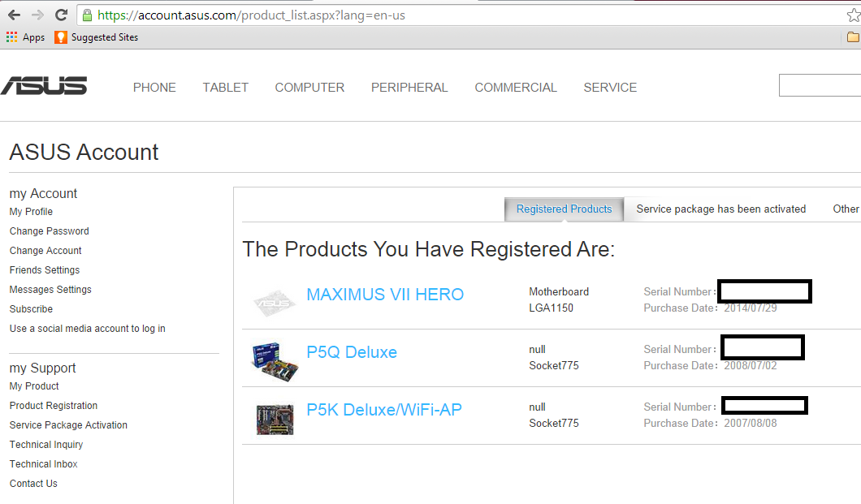The width and height of the screenshot is (861, 504).
Task: Click Socket775 in the P5Q Deluxe row
Action: pyautogui.click(x=553, y=366)
